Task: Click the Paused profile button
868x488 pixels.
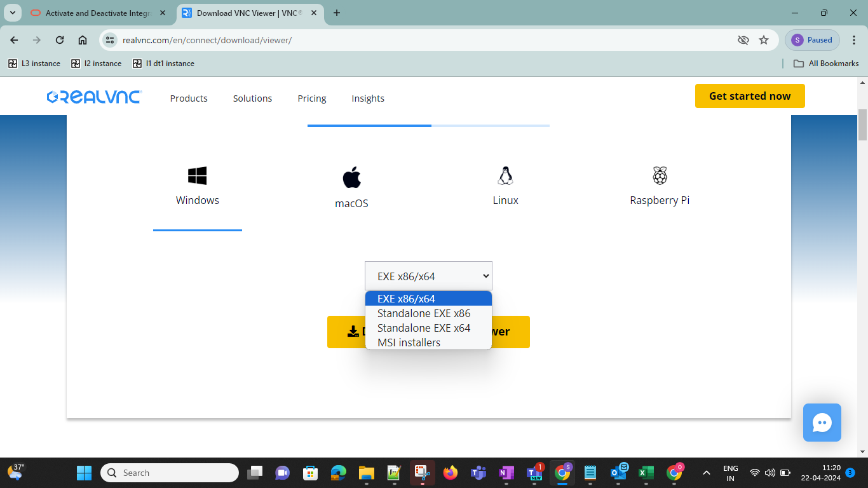Action: click(813, 40)
